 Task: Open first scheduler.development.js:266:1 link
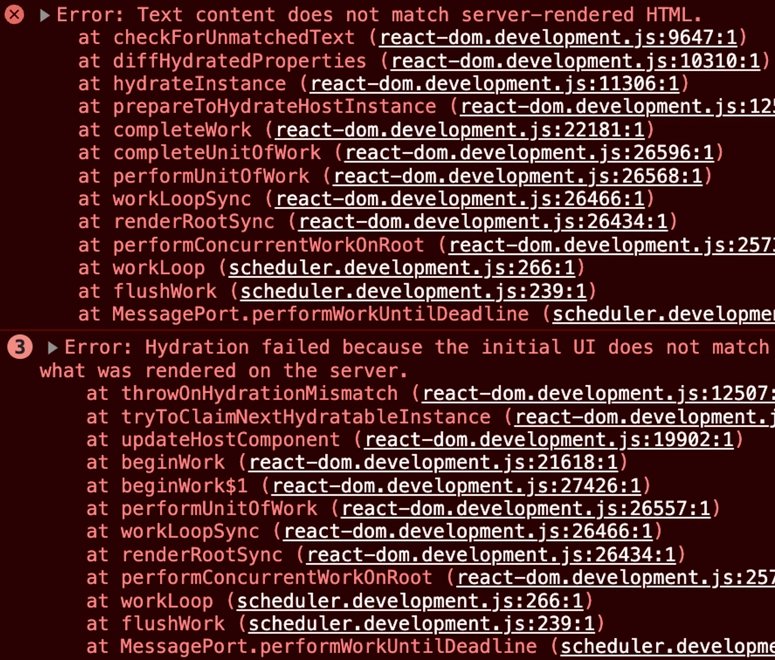(402, 268)
